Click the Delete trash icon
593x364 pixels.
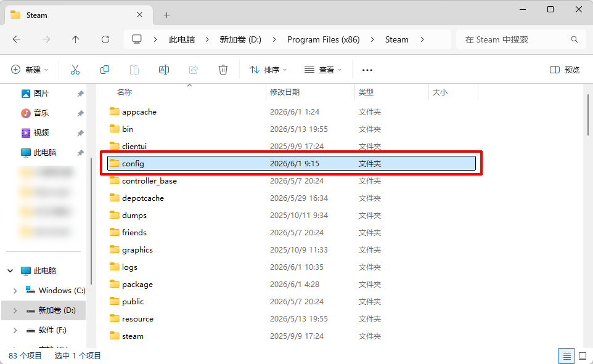223,70
